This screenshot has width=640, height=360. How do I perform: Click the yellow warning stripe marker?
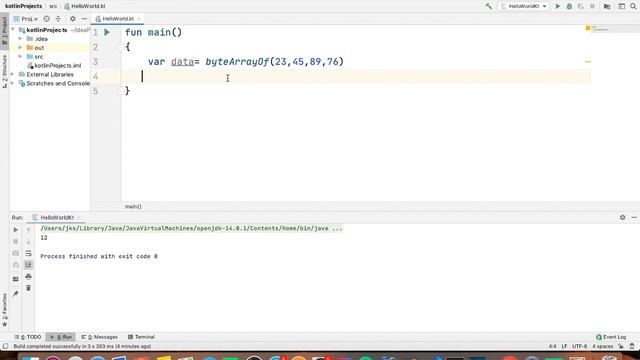pos(588,62)
